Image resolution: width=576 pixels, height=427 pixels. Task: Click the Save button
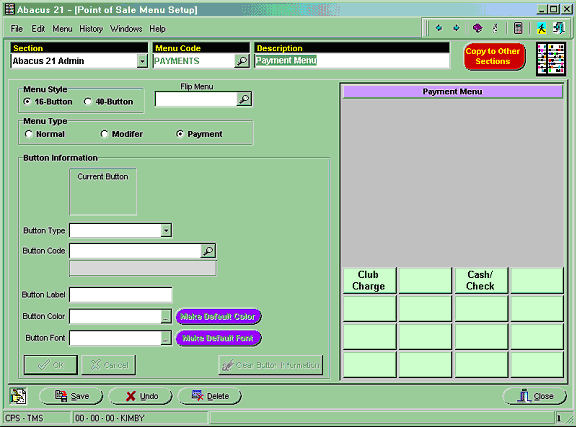(71, 396)
